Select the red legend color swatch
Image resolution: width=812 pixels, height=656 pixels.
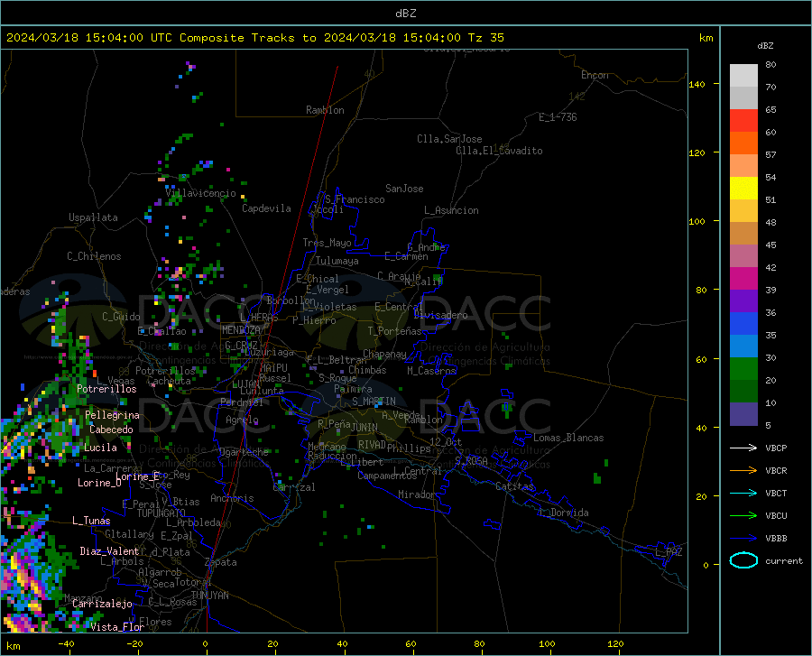pyautogui.click(x=743, y=121)
